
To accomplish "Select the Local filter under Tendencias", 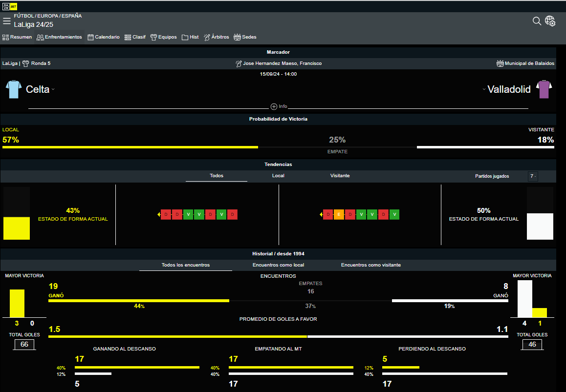I will pos(278,176).
